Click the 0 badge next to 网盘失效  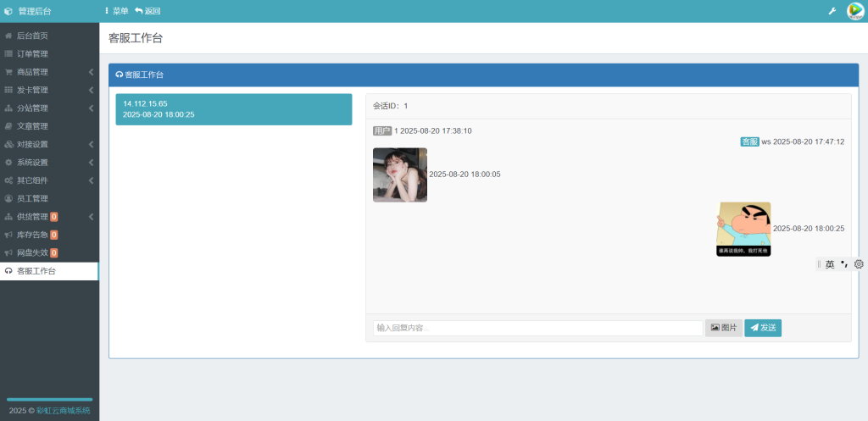53,252
